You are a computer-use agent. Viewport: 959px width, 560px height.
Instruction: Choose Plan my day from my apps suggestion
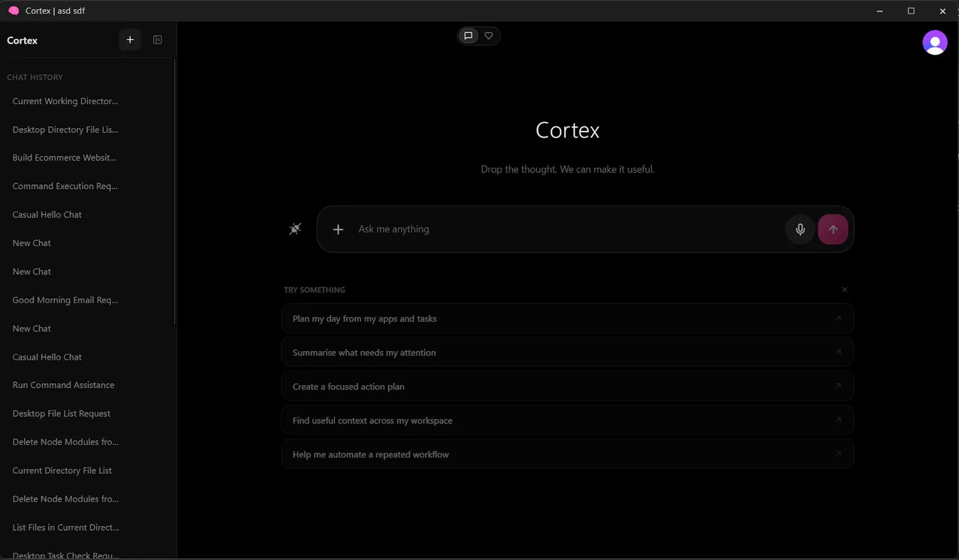pos(567,319)
